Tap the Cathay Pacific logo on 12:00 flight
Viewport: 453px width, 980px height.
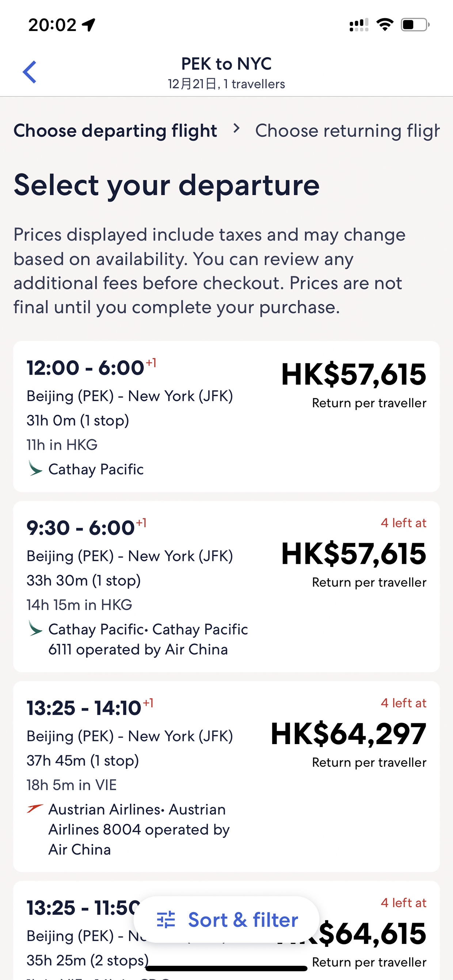pos(35,468)
